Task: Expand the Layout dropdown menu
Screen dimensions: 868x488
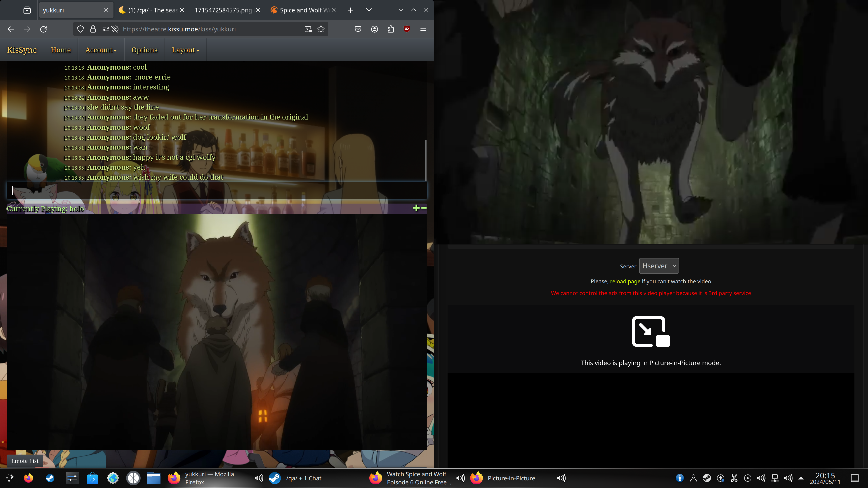Action: 185,50
